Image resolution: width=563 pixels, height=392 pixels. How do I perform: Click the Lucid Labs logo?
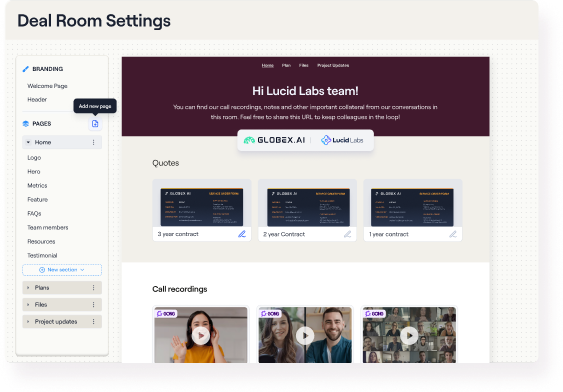pos(342,140)
